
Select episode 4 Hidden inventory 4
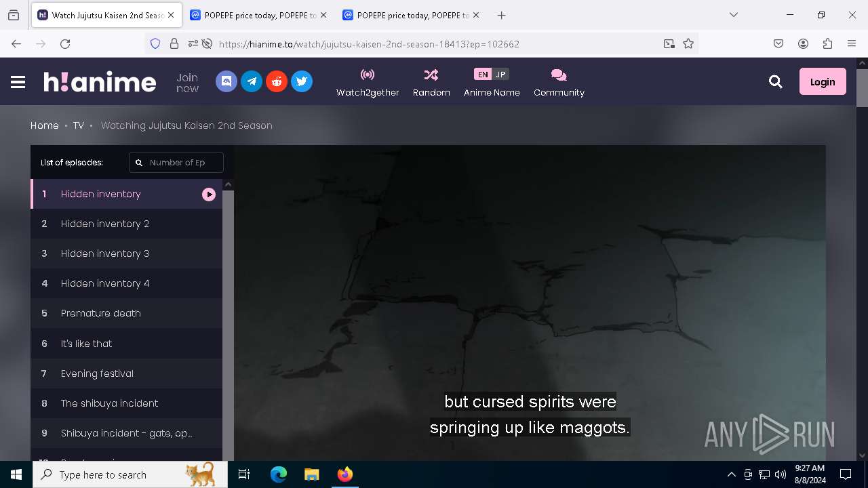[x=126, y=283]
